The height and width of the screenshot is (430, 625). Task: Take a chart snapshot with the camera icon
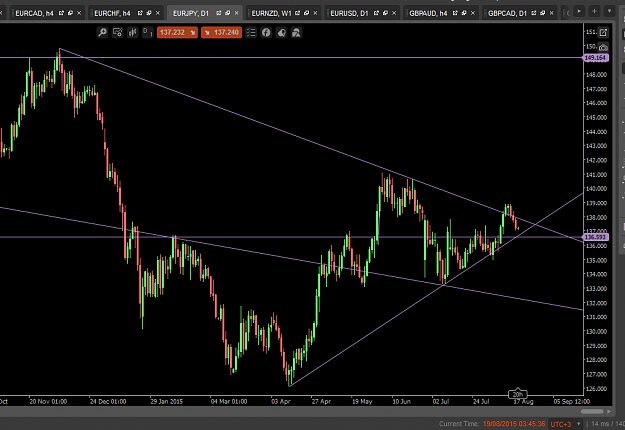click(x=603, y=47)
